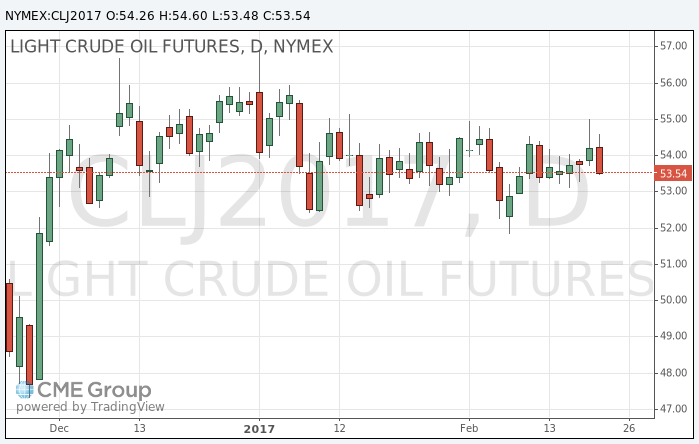Image resolution: width=699 pixels, height=444 pixels.
Task: Click the 57.00 price axis label
Action: [x=672, y=46]
